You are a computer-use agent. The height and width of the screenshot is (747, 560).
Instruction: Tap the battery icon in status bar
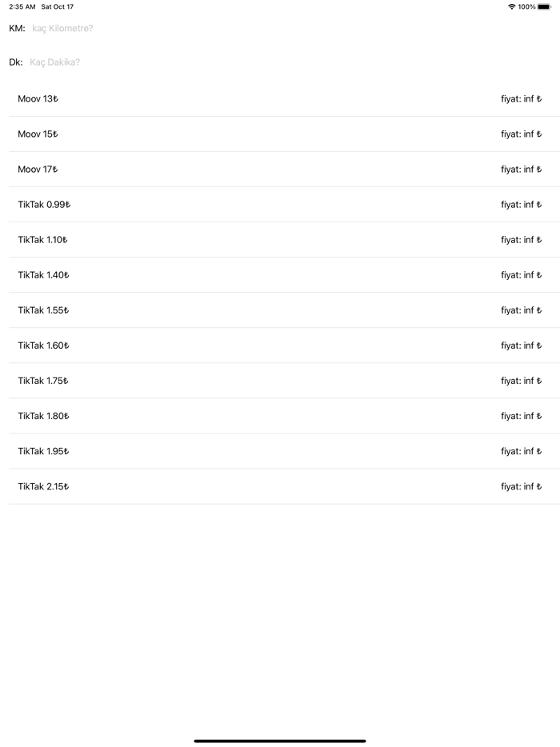point(544,6)
